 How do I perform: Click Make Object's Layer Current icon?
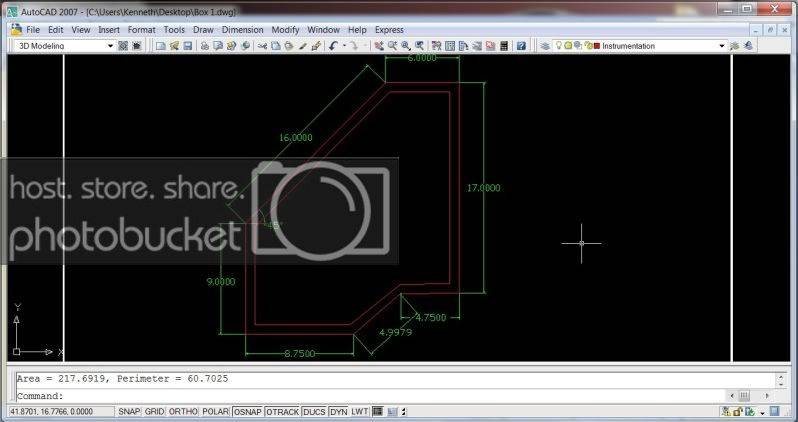coord(734,46)
